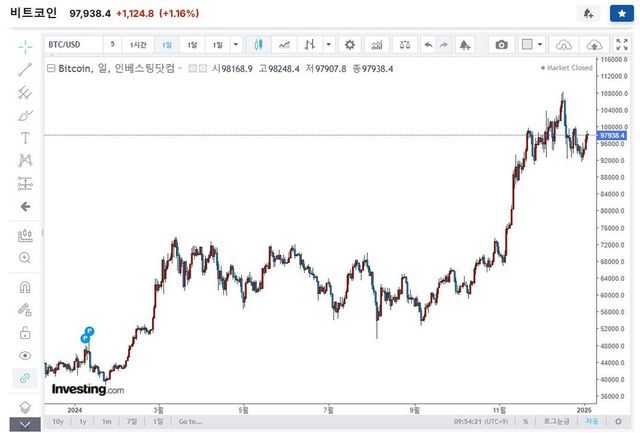Select the trend line drawing tool

(25, 69)
